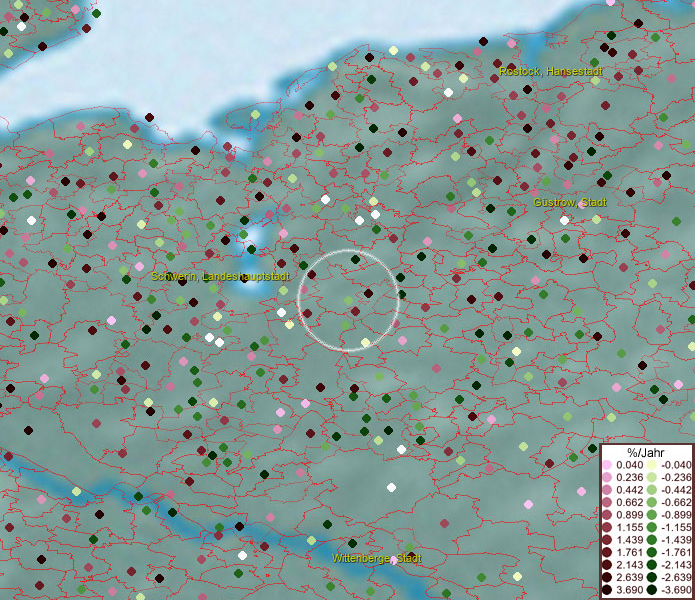Click the legend value "2.143"
The height and width of the screenshot is (600, 695).
pyautogui.click(x=629, y=565)
